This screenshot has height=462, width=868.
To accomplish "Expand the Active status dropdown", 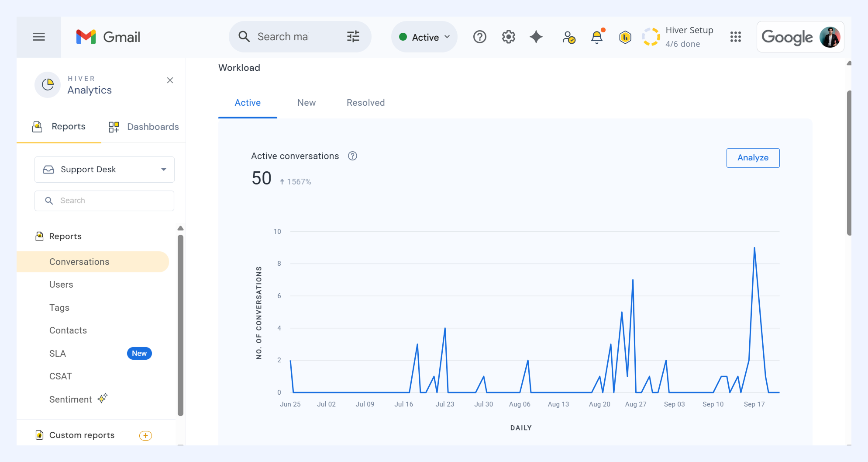I will (x=424, y=37).
